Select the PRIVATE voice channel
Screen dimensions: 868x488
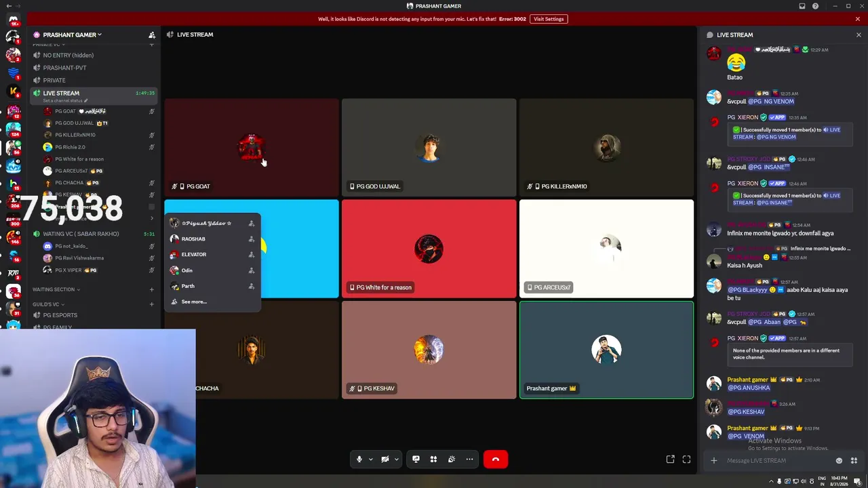coord(93,80)
